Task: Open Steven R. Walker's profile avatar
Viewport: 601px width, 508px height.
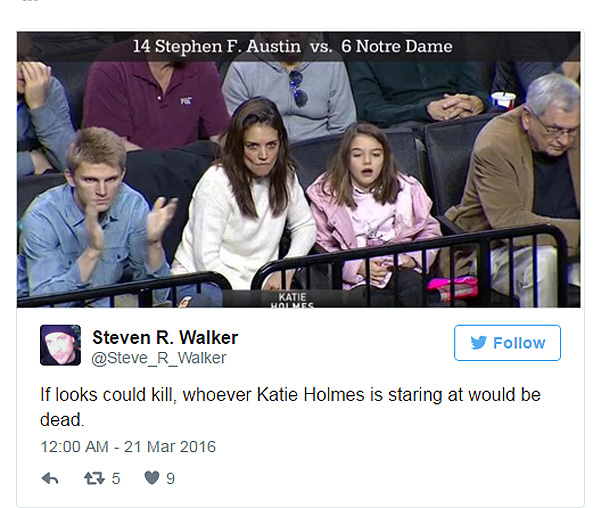Action: [x=60, y=345]
